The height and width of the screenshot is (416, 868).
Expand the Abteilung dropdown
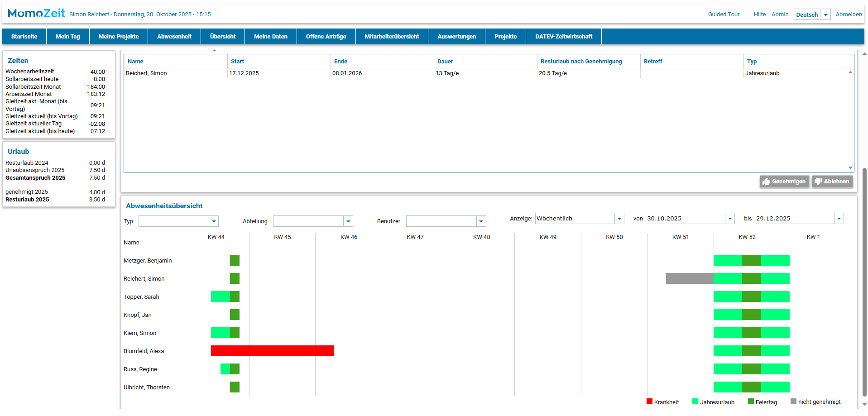point(348,221)
